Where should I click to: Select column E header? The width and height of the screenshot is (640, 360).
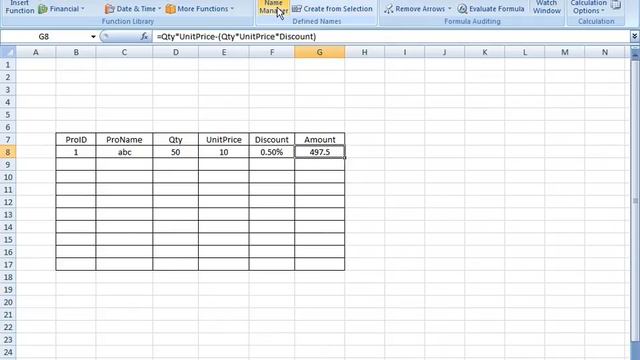pos(224,52)
